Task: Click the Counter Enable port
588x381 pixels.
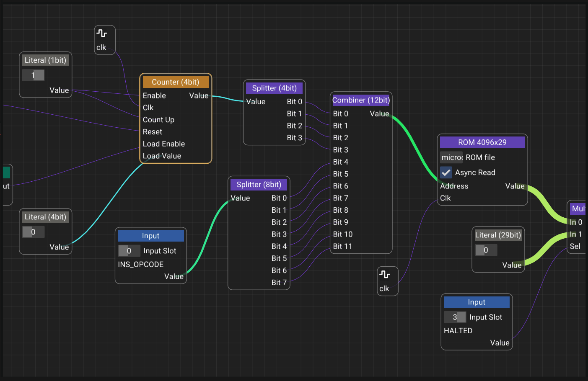Action: pos(154,95)
